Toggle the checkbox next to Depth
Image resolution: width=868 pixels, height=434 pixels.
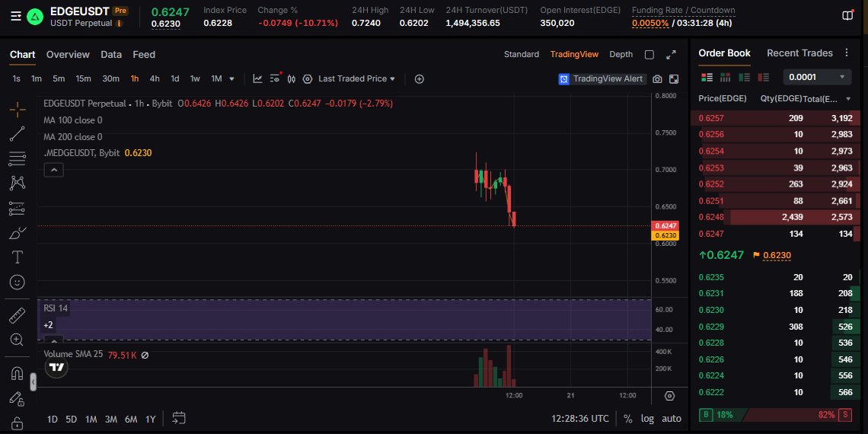649,54
